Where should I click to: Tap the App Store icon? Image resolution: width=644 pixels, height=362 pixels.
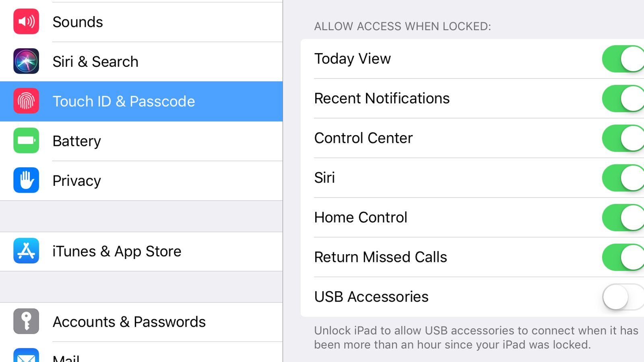pos(26,251)
